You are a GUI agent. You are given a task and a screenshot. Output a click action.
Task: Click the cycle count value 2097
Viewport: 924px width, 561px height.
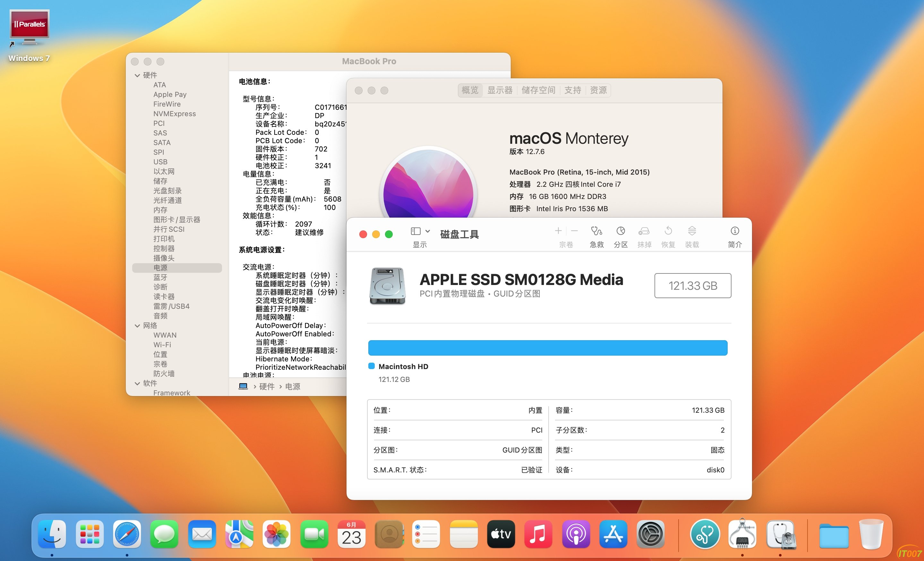(304, 224)
